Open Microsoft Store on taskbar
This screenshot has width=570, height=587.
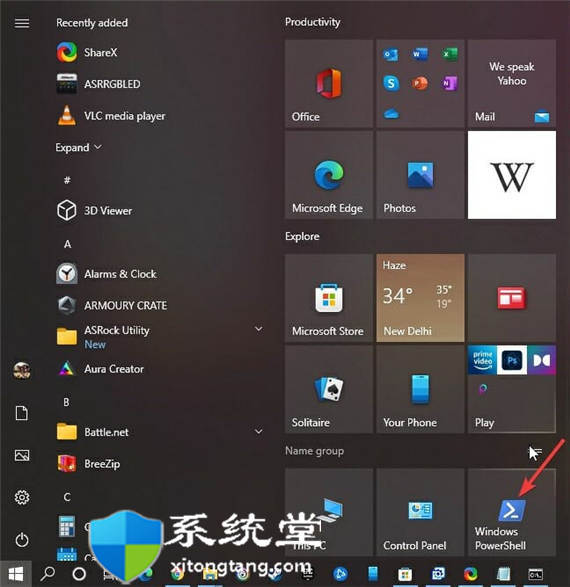405,574
